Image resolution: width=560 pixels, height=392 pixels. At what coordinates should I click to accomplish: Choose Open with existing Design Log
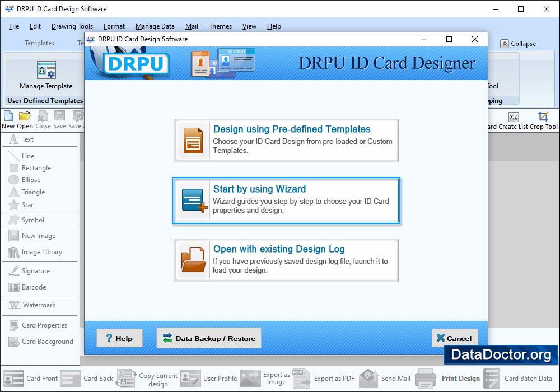point(286,260)
